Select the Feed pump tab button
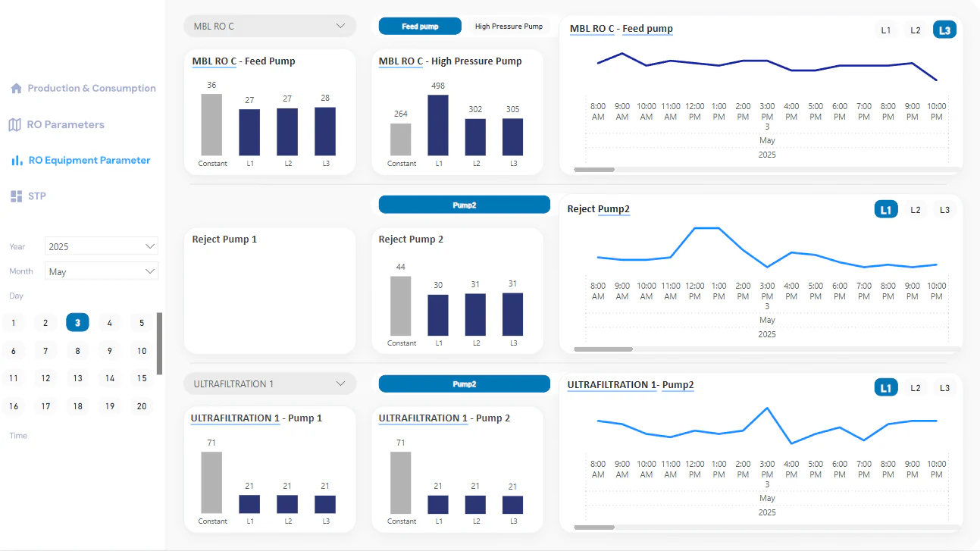This screenshot has height=551, width=980. tap(420, 27)
